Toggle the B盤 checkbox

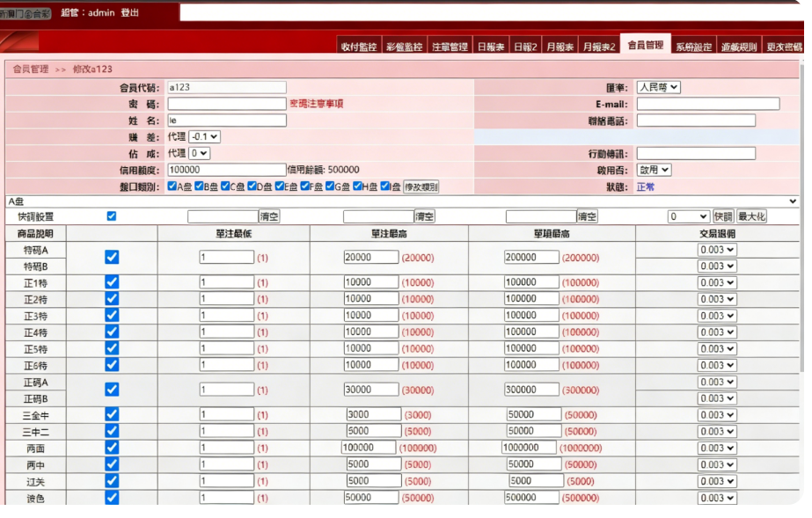coord(199,186)
